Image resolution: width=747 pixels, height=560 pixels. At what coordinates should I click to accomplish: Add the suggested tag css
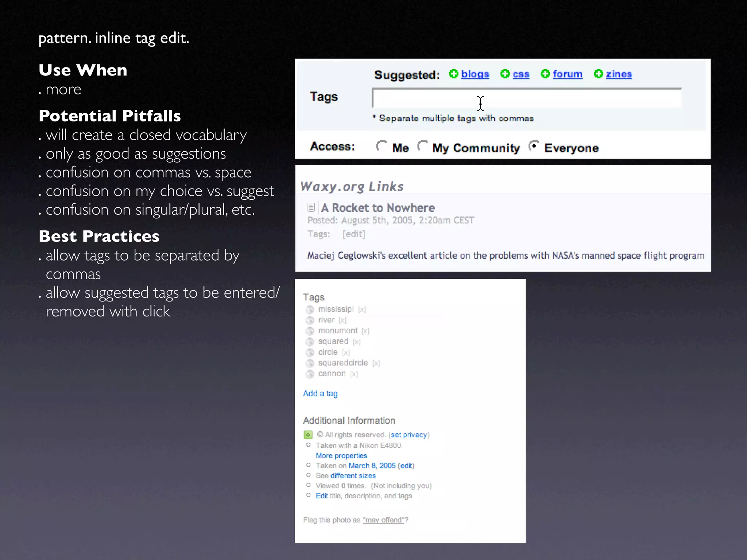[521, 74]
